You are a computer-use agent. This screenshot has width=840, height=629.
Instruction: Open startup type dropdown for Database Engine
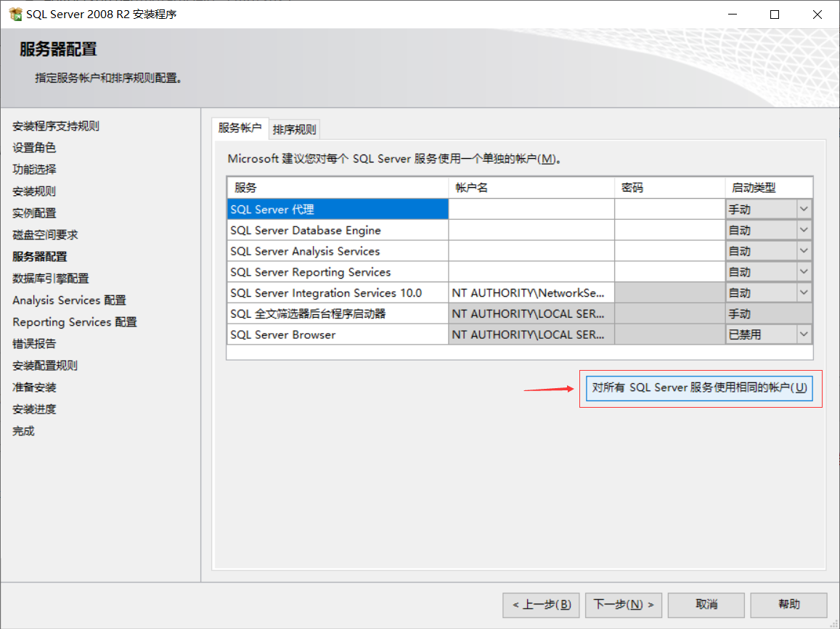pyautogui.click(x=804, y=230)
